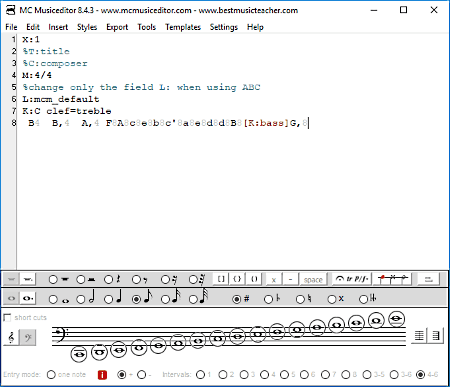The width and height of the screenshot is (450, 387).
Task: Open the Export menu
Action: pyautogui.click(x=117, y=27)
